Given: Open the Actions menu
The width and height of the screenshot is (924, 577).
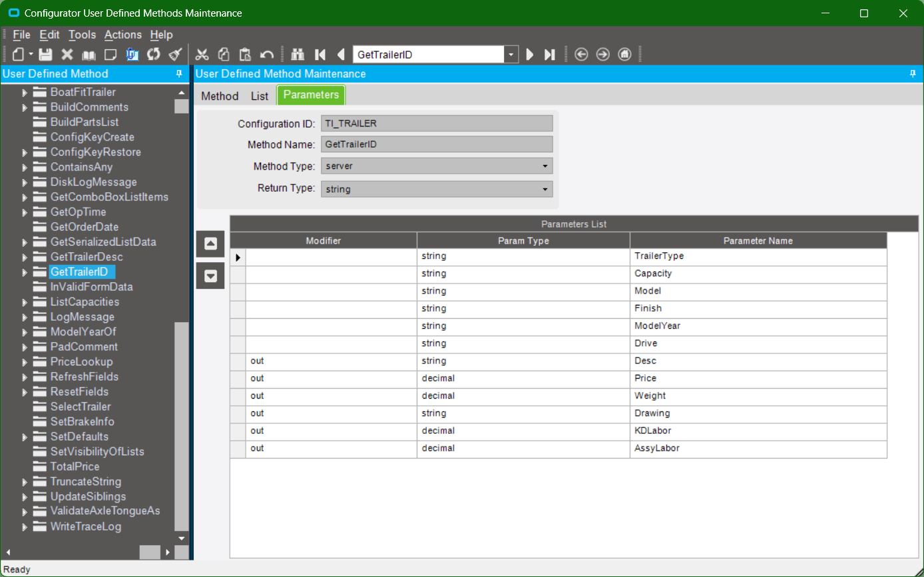Looking at the screenshot, I should pos(123,35).
